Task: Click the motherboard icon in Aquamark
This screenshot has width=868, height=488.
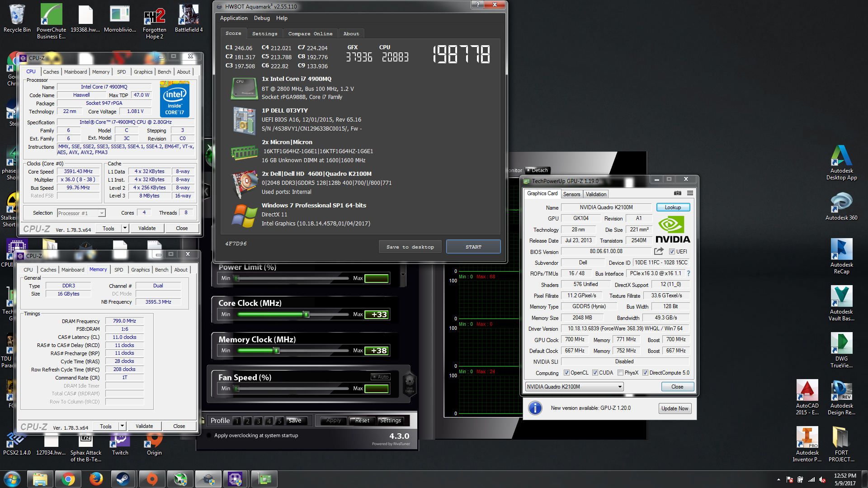Action: pyautogui.click(x=244, y=120)
